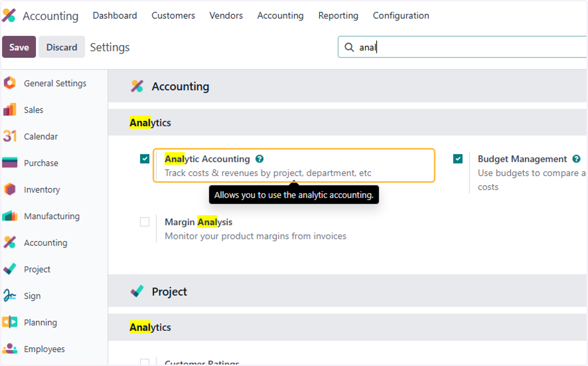This screenshot has height=366, width=588.
Task: Click the Budget Management setting title
Action: pos(522,159)
